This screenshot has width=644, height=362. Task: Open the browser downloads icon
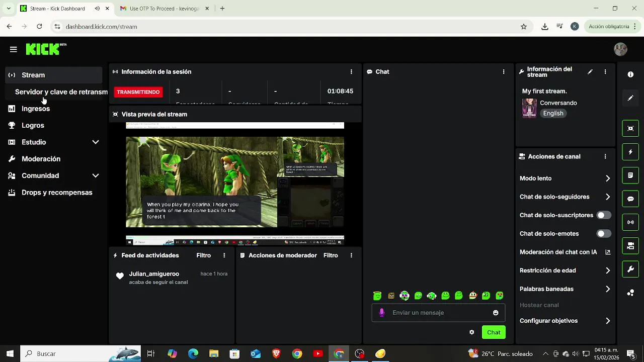pos(545,27)
